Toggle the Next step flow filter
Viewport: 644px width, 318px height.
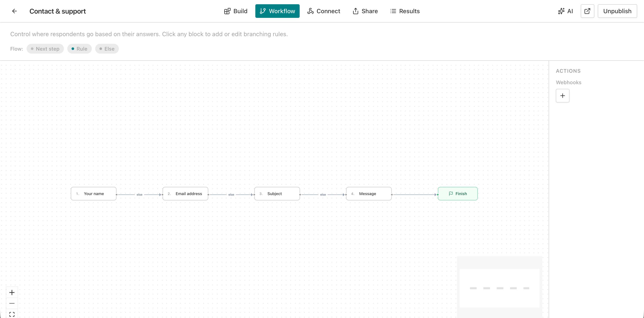[45, 49]
